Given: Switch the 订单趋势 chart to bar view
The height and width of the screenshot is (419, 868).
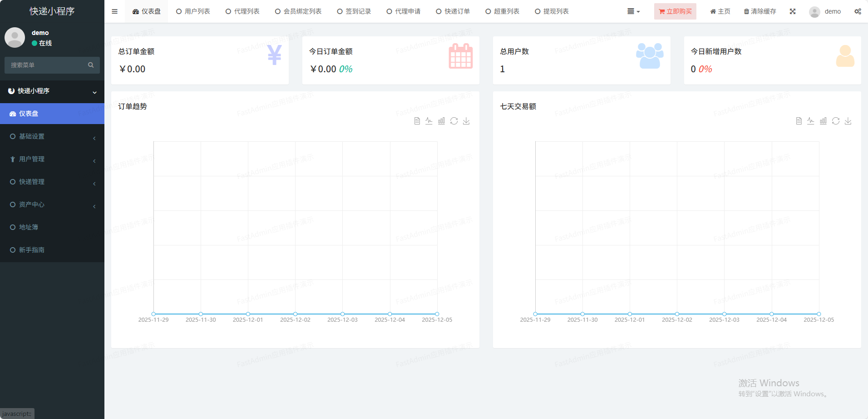Looking at the screenshot, I should click(441, 121).
